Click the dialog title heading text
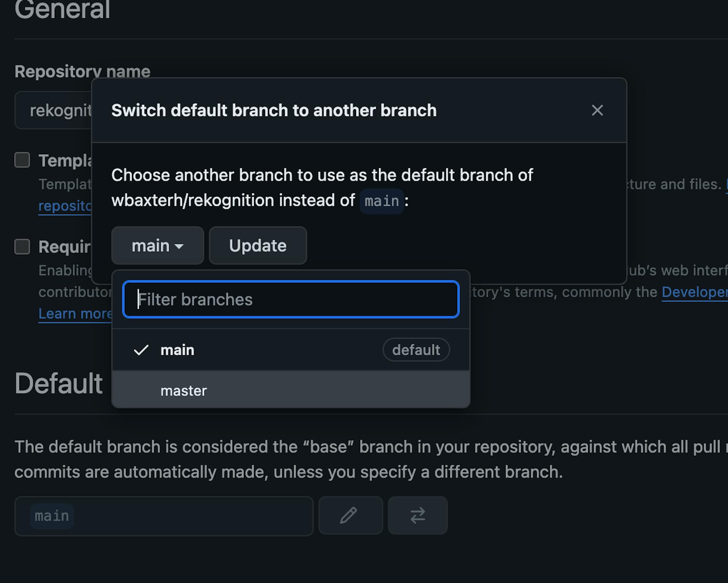Screen dimensions: 728x583 pos(274,110)
